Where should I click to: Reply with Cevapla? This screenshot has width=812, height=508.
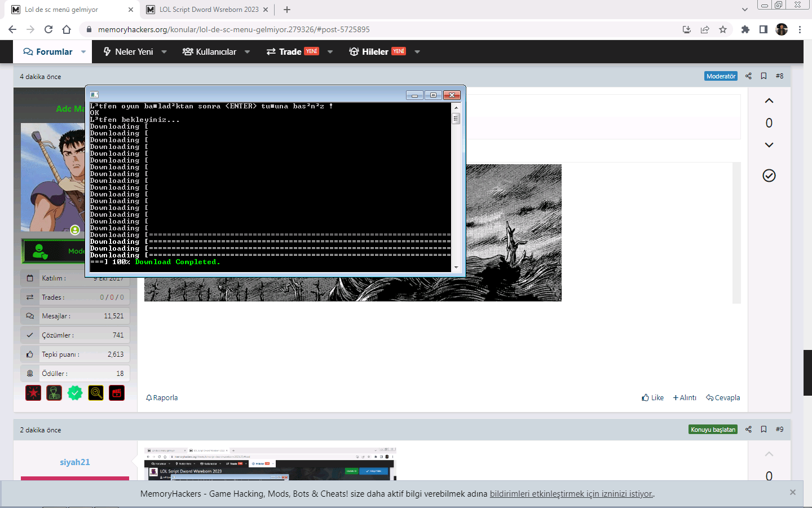pyautogui.click(x=723, y=398)
